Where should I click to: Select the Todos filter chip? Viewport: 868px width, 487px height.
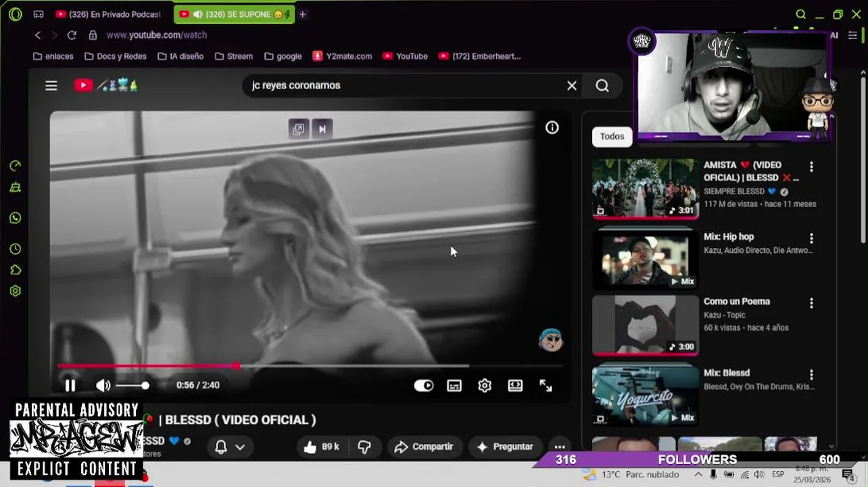612,137
